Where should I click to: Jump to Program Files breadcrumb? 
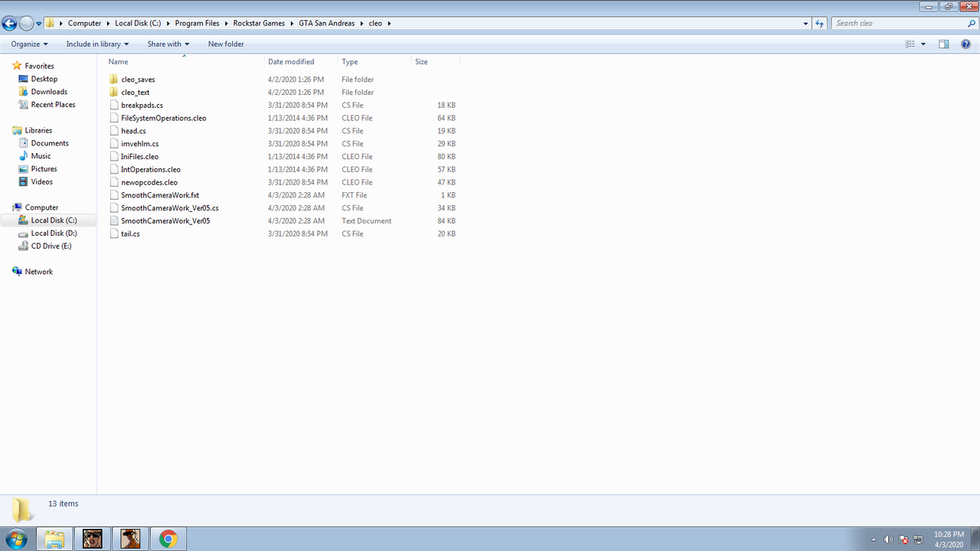tap(197, 23)
